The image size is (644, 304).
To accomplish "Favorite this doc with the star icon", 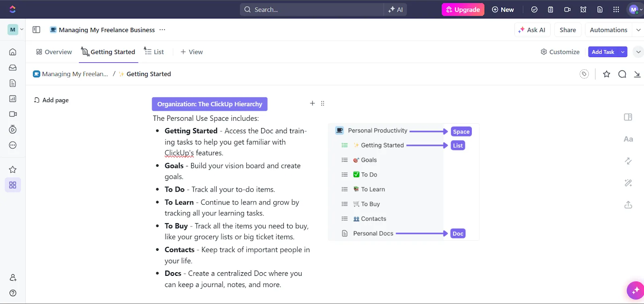I will [x=607, y=74].
